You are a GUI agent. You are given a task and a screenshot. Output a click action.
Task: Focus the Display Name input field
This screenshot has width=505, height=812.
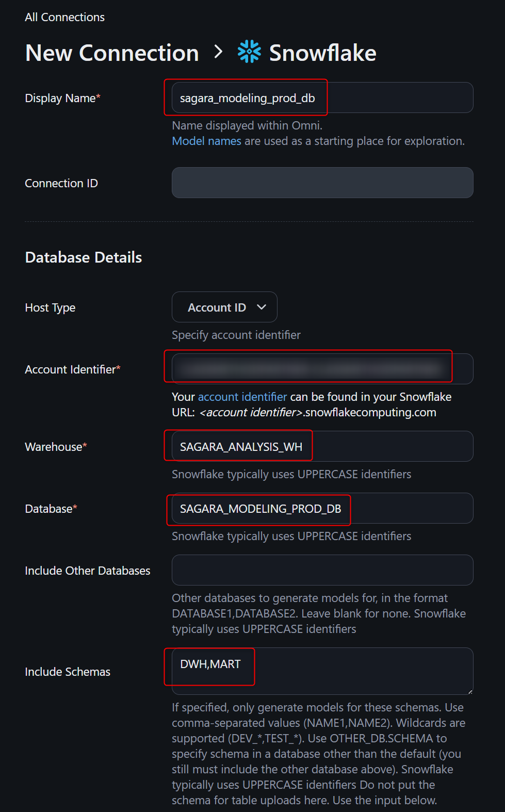[322, 98]
